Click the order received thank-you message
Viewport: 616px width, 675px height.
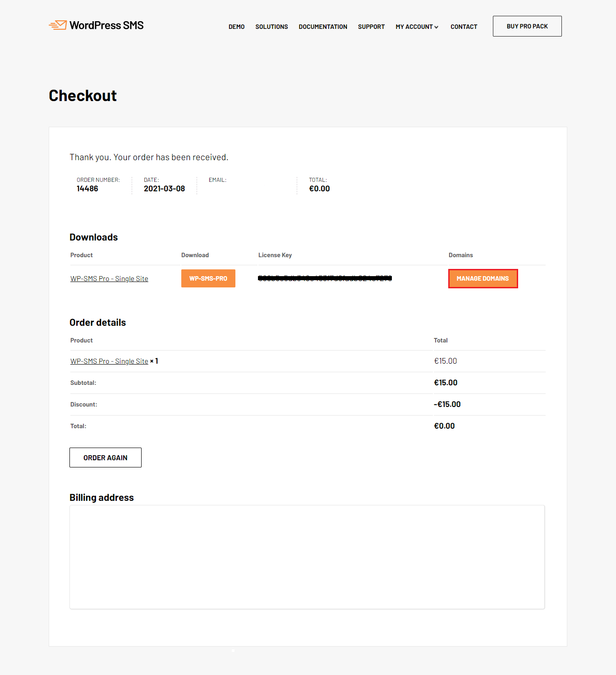pos(149,157)
